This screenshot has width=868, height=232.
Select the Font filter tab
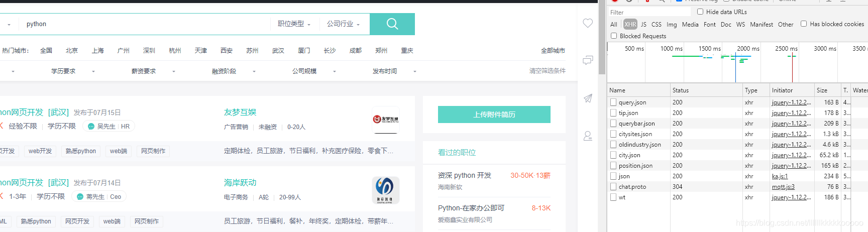710,24
